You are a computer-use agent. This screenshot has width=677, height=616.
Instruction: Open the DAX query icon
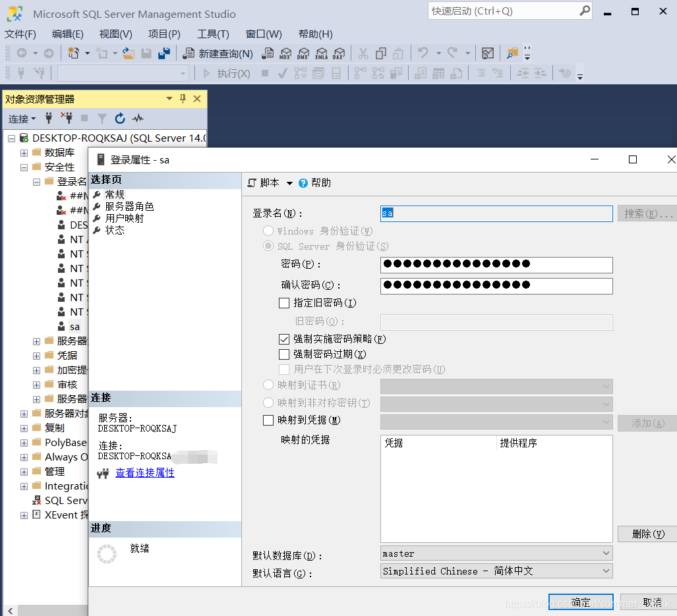339,53
